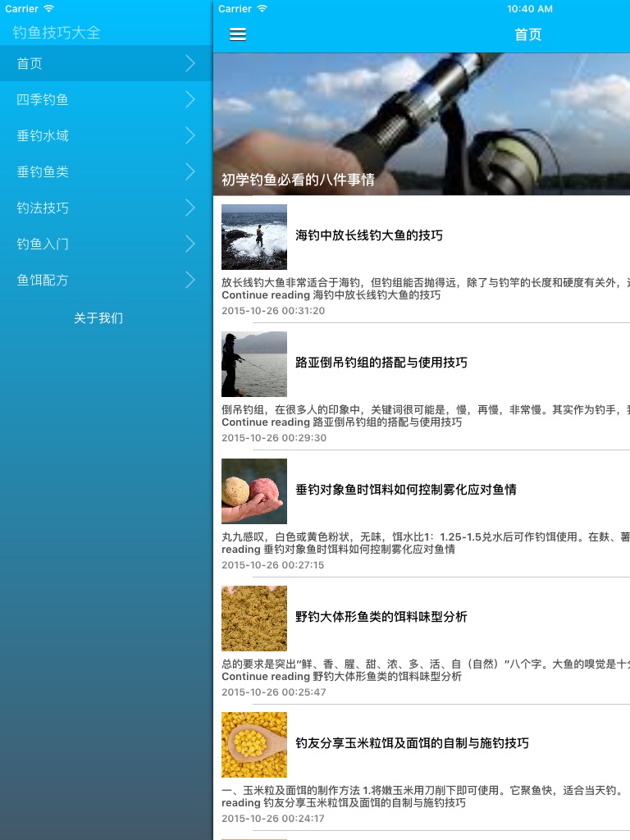Click the 10:40 AM status bar clock

pos(530,9)
